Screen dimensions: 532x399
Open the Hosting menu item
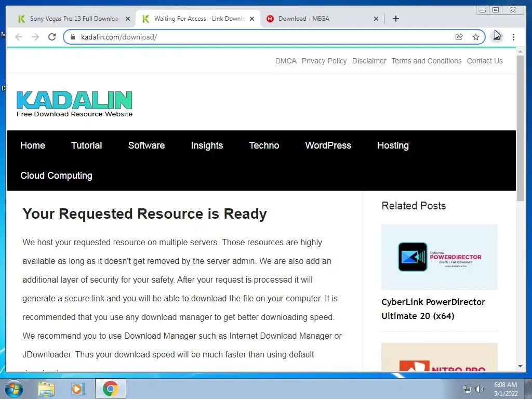click(393, 145)
